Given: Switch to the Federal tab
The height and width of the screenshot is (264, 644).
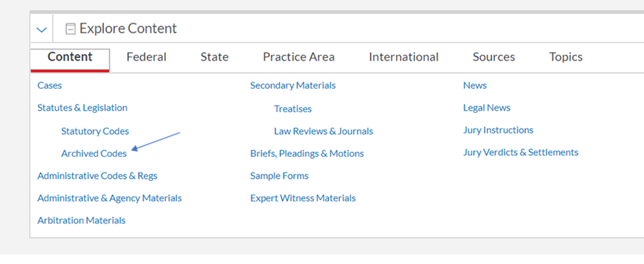Looking at the screenshot, I should [146, 57].
